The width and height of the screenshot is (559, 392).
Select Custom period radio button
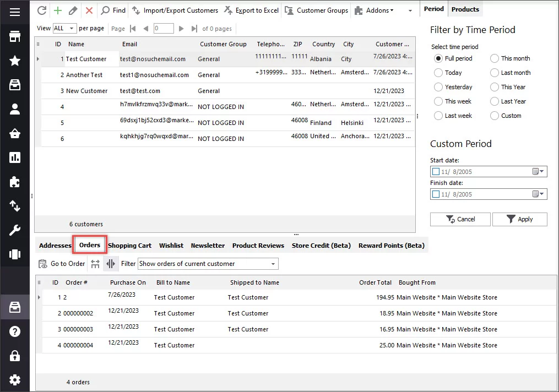tap(495, 116)
